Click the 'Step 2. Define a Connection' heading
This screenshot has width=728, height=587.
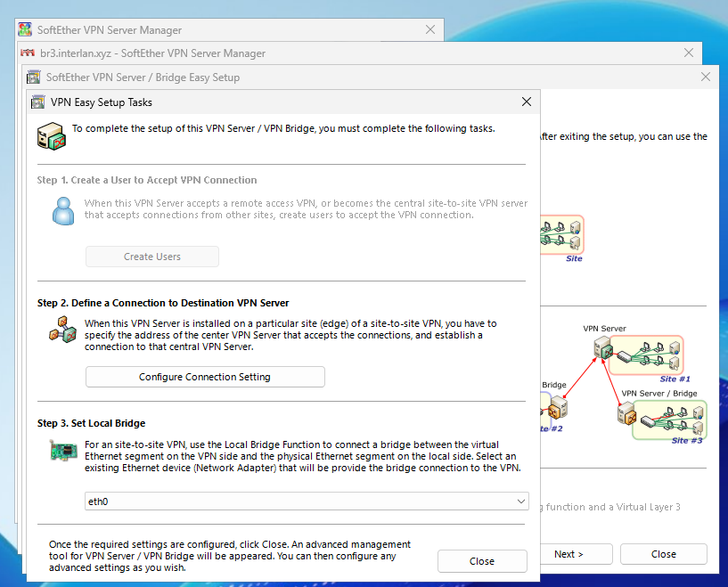pyautogui.click(x=163, y=303)
